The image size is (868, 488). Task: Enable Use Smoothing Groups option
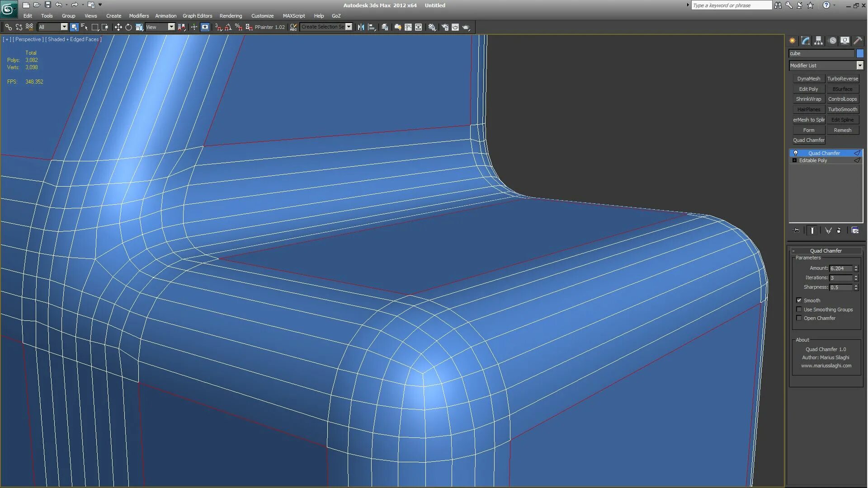click(799, 310)
